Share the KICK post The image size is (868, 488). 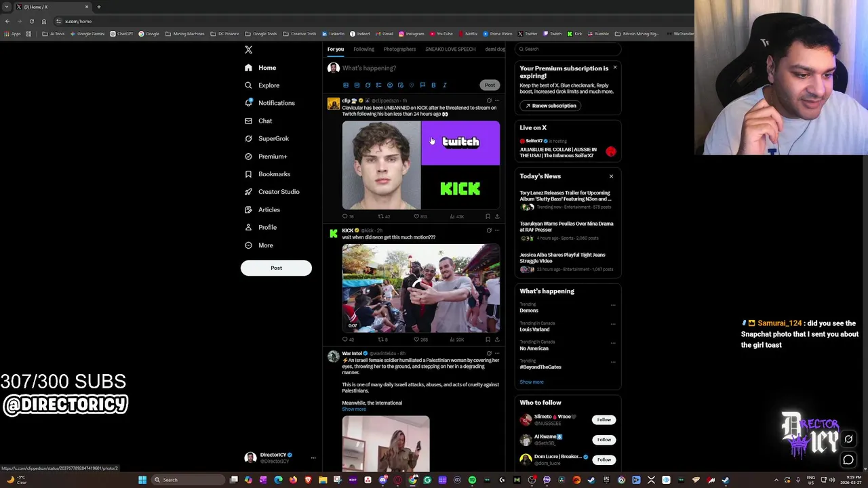(497, 340)
